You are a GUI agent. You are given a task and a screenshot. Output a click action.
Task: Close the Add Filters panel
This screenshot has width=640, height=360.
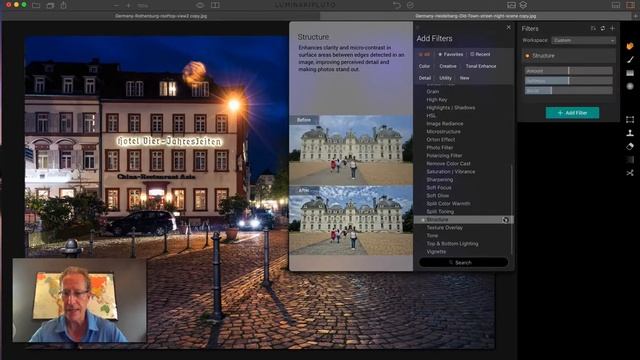coord(509,27)
